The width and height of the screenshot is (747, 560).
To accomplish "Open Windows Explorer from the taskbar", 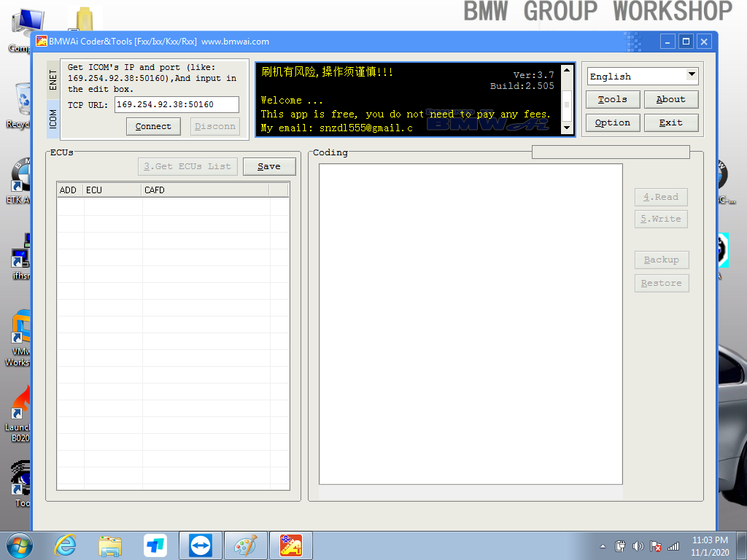I will [109, 545].
